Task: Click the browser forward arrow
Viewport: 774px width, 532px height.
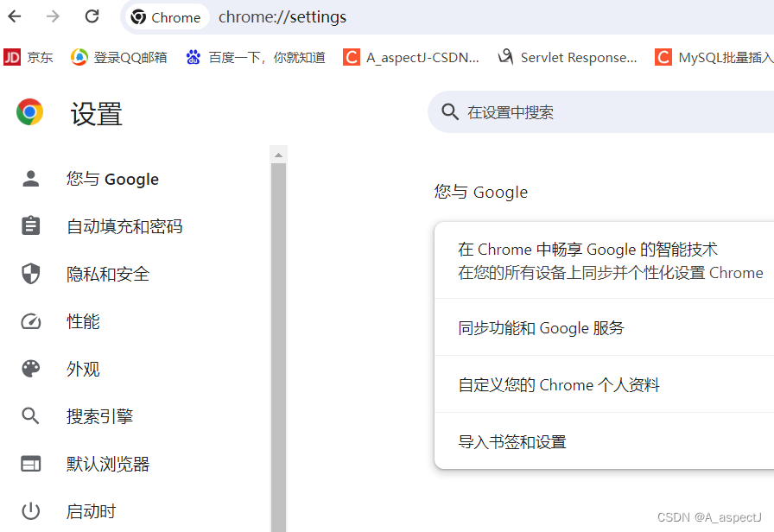Action: click(53, 16)
